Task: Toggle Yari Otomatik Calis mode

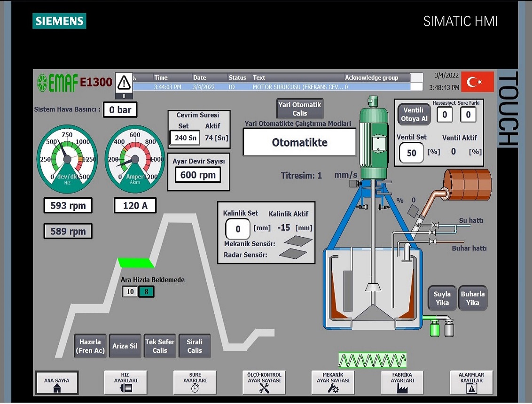Action: pos(300,109)
